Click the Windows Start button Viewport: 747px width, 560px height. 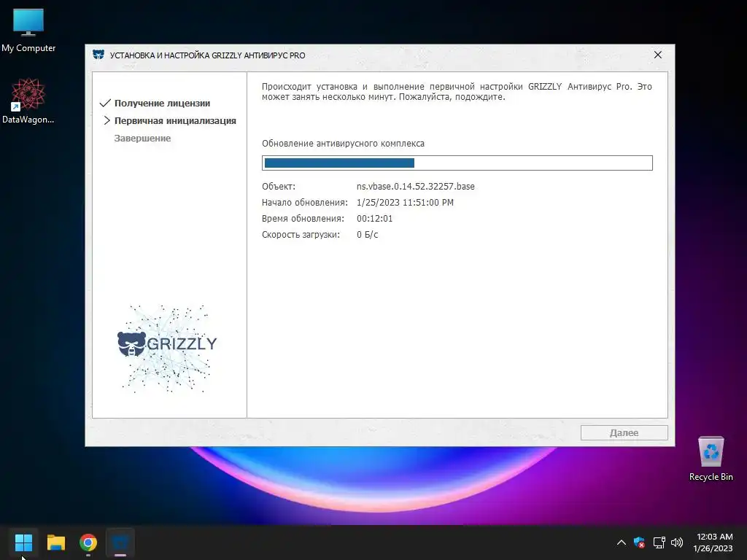click(x=23, y=542)
